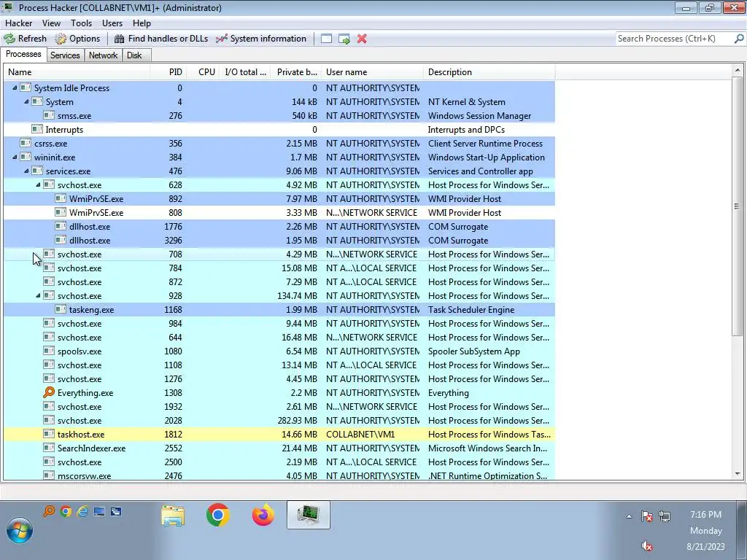747x560 pixels.
Task: Click the Search Processes input field
Action: click(674, 39)
